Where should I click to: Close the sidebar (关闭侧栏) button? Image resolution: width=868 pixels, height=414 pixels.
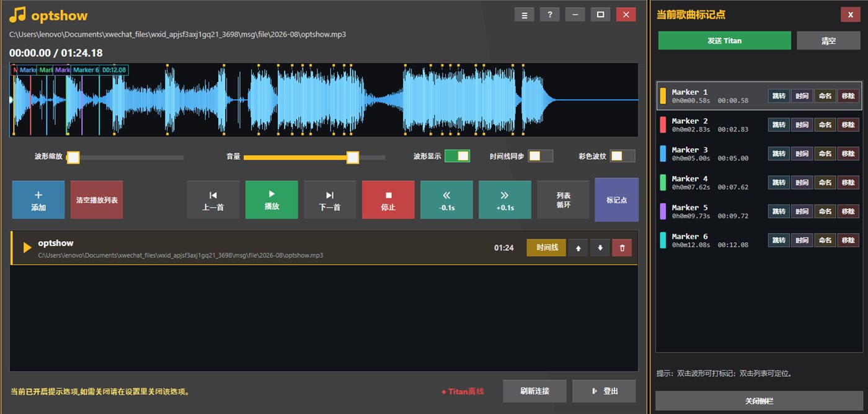759,400
